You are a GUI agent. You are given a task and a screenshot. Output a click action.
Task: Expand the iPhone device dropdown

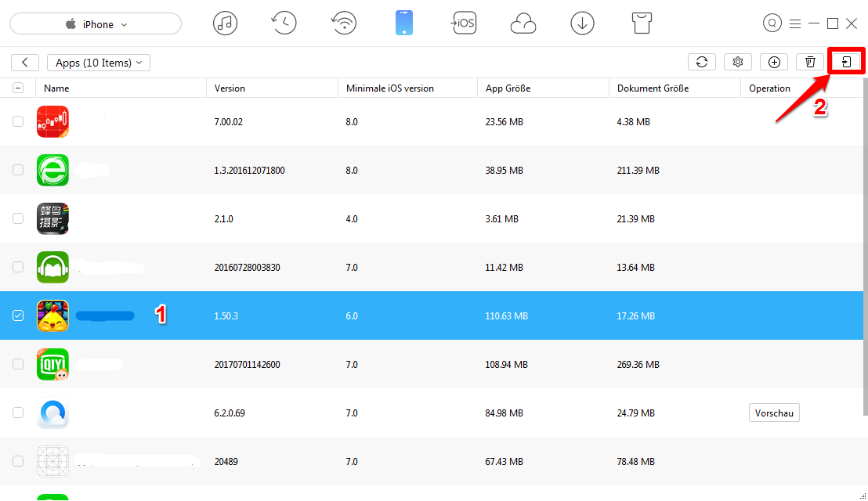(96, 24)
